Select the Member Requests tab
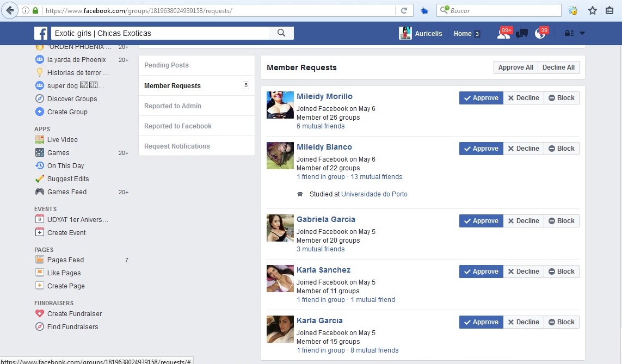 pyautogui.click(x=196, y=85)
